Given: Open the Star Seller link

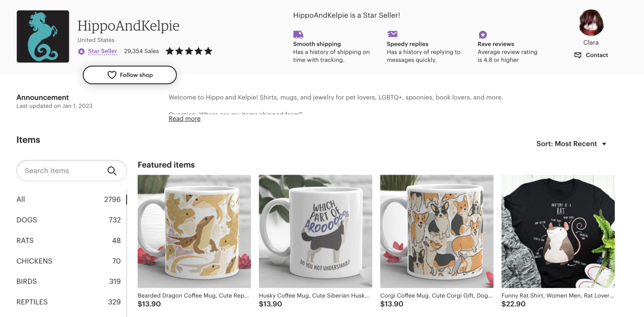Looking at the screenshot, I should 102,51.
